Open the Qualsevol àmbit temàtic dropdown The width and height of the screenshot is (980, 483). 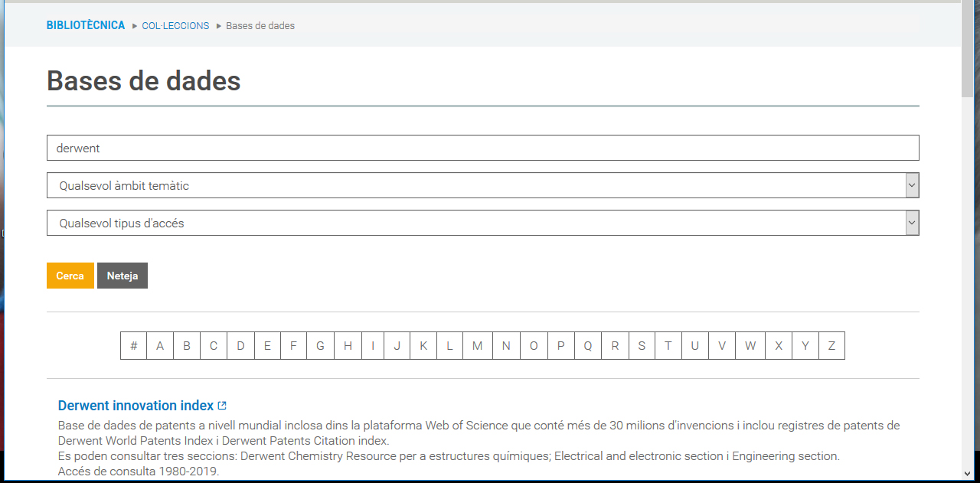[x=482, y=185]
